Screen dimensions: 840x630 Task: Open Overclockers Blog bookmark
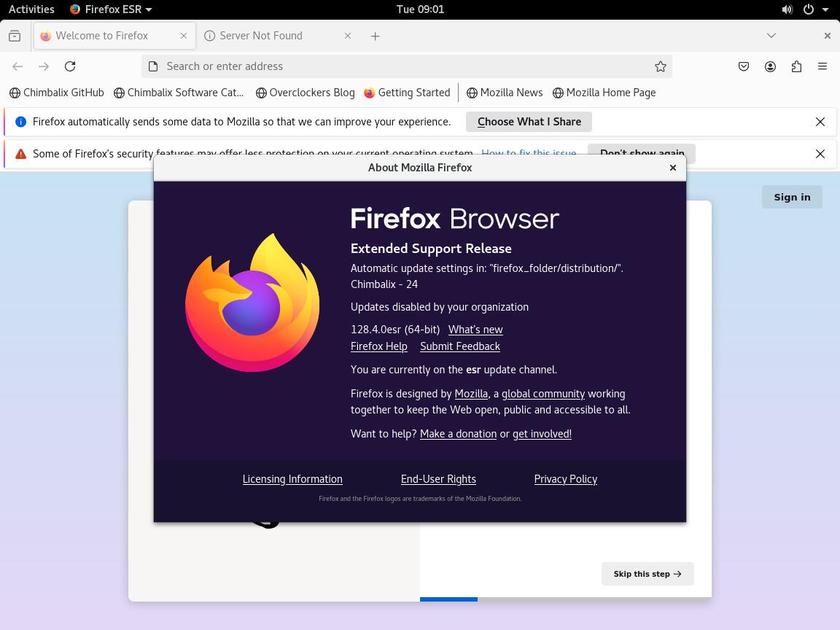coord(305,93)
